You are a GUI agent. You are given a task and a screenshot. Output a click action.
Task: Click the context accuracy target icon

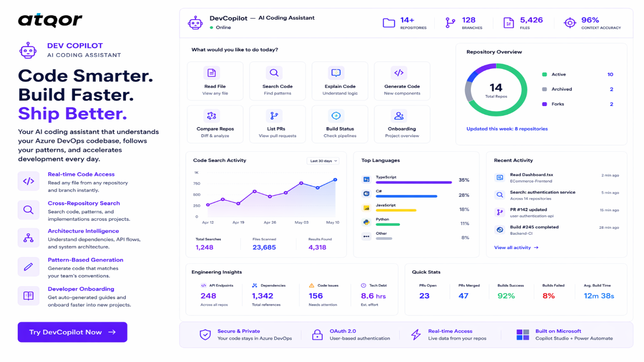[570, 23]
